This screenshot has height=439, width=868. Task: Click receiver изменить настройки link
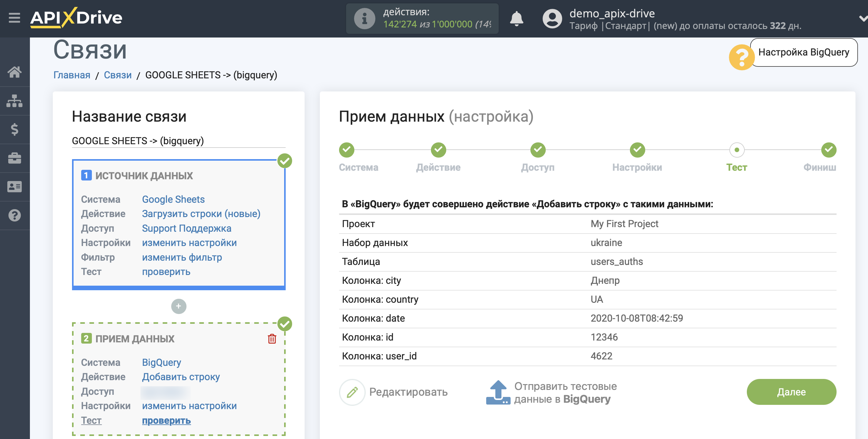(x=189, y=406)
